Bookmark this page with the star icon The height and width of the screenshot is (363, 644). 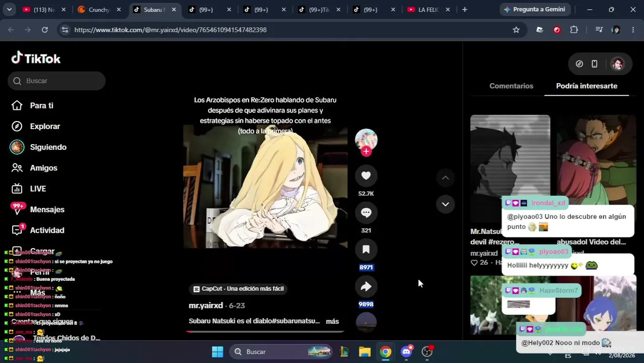click(516, 30)
